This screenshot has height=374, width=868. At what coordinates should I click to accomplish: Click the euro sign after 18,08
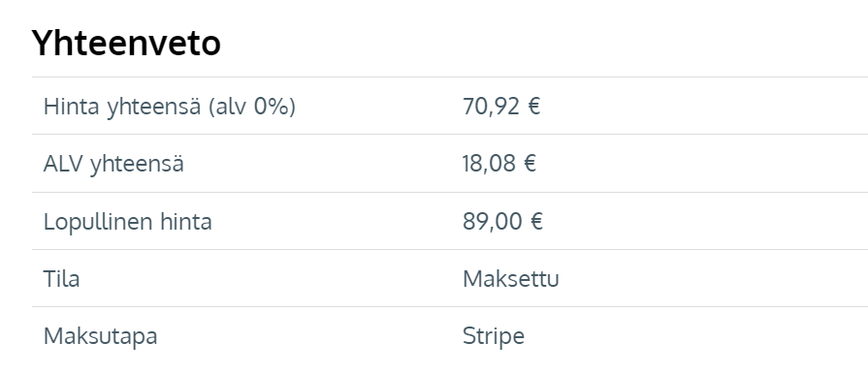tap(530, 164)
